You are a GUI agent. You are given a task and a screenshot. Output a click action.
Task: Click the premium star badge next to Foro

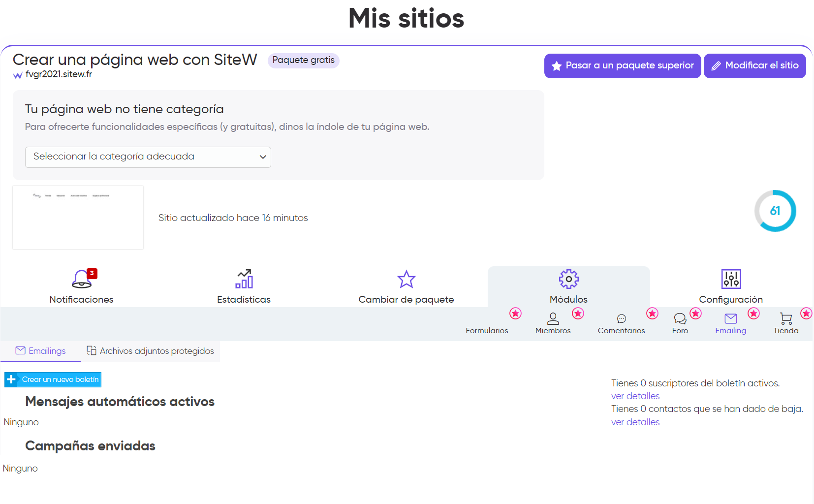(695, 314)
